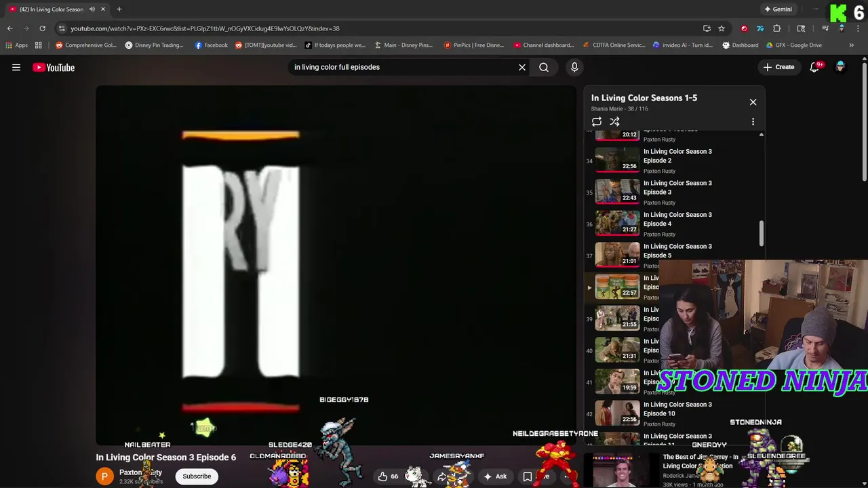Open the Extensions puzzle-piece menu
868x488 pixels.
pos(777,28)
